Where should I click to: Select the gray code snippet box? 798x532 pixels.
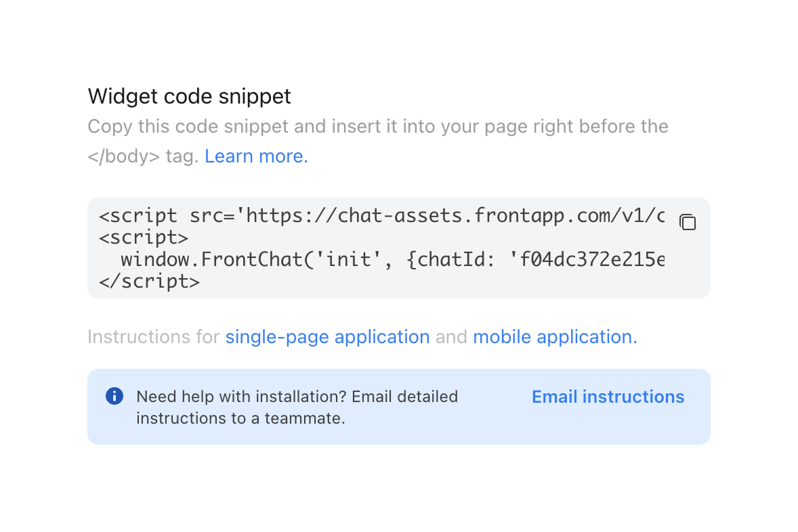(398, 248)
